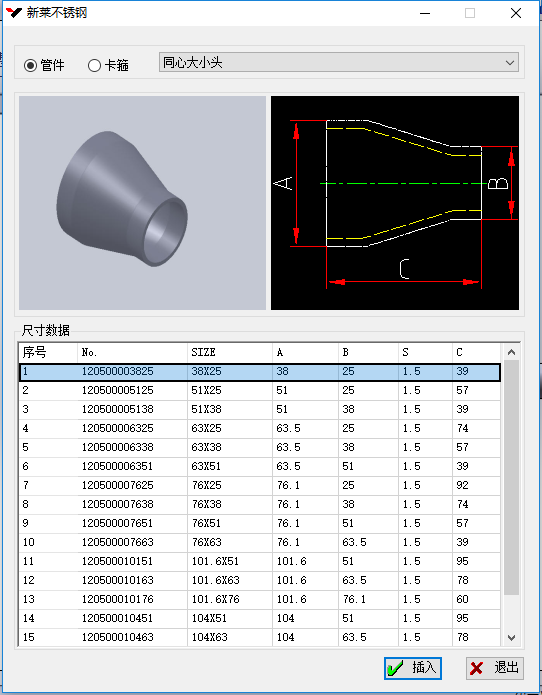Click the No. column header
Screen dimensions: 542x695
[x=132, y=352]
